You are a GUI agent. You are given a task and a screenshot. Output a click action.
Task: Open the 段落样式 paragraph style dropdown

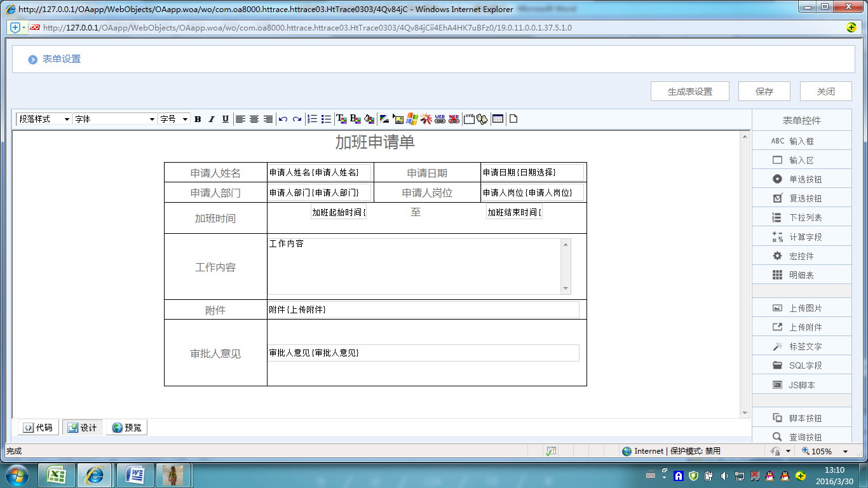coord(44,119)
